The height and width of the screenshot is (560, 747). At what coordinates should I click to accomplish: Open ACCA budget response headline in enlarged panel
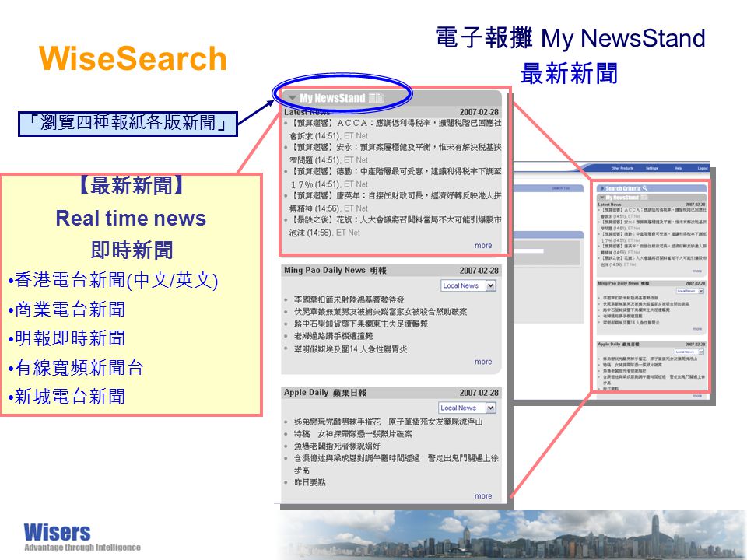point(395,129)
